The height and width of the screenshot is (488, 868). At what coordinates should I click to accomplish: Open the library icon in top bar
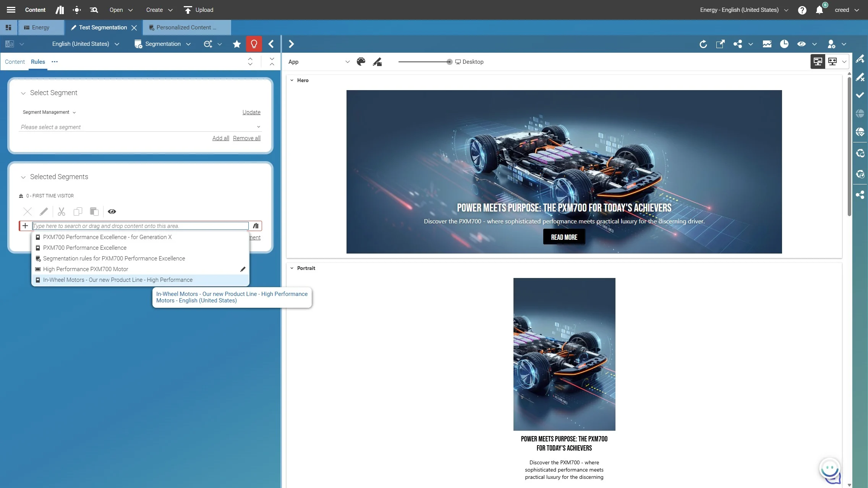tap(60, 10)
